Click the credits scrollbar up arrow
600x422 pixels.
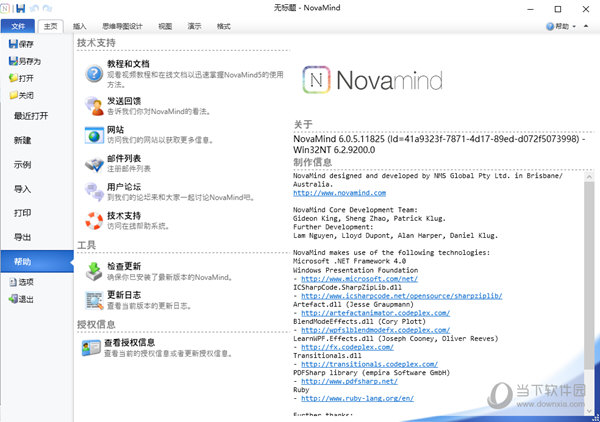589,176
